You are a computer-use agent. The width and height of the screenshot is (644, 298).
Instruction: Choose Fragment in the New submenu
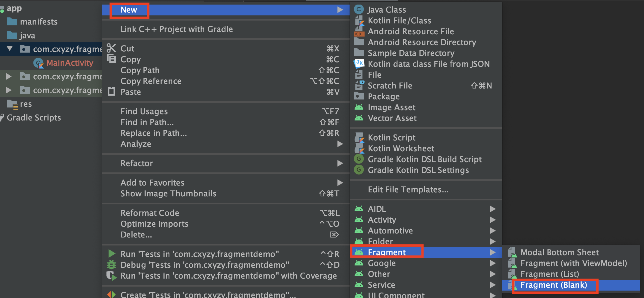pos(426,252)
